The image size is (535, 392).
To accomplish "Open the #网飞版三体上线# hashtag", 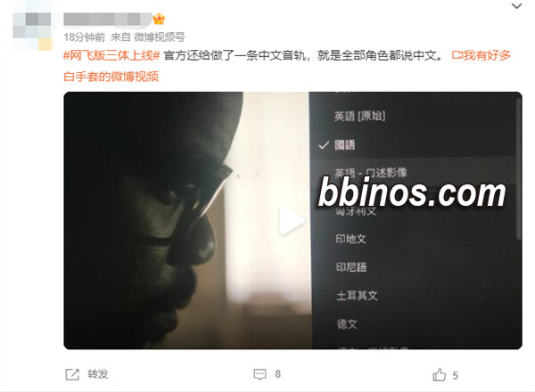I will tap(111, 55).
